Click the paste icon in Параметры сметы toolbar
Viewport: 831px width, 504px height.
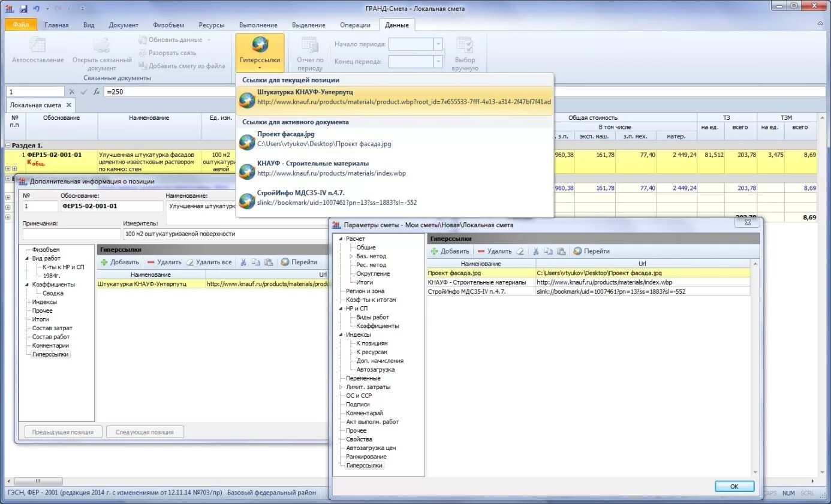click(561, 251)
